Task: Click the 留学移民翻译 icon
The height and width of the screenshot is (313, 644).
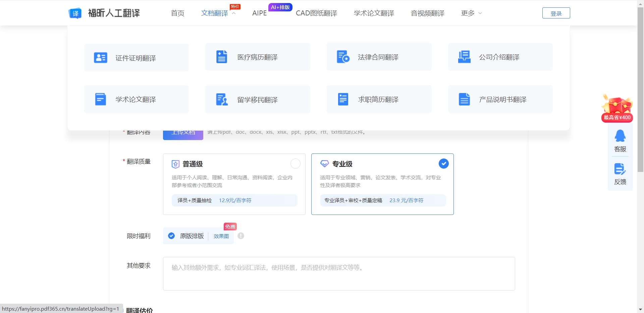Action: click(221, 99)
